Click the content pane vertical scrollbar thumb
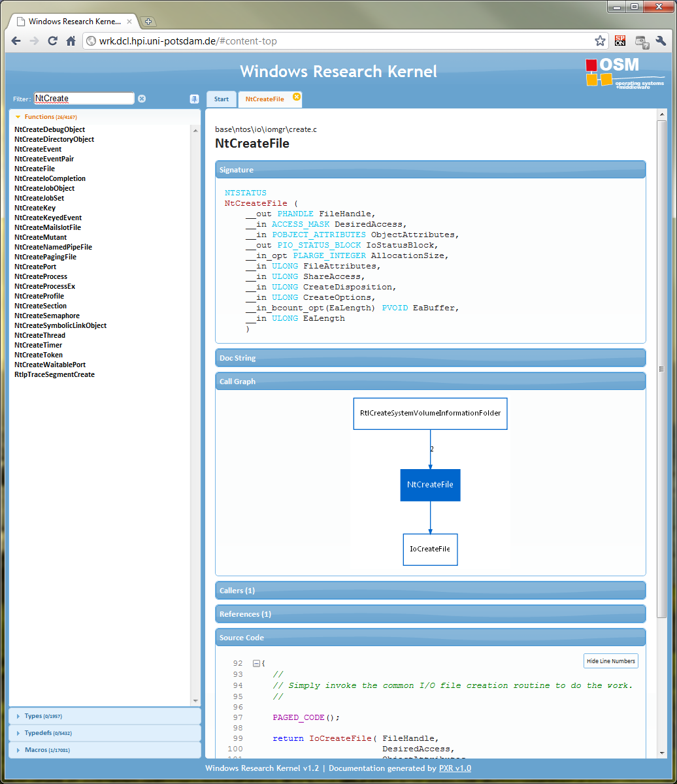 [661, 369]
